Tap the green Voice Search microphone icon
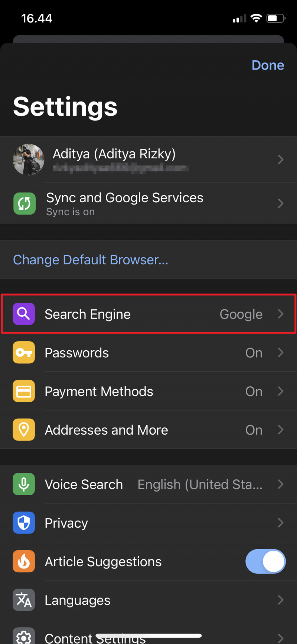Image resolution: width=297 pixels, height=644 pixels. (24, 484)
